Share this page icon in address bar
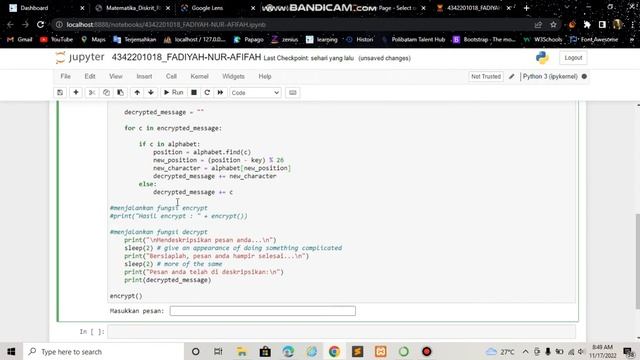The height and width of the screenshot is (360, 640). [538, 24]
